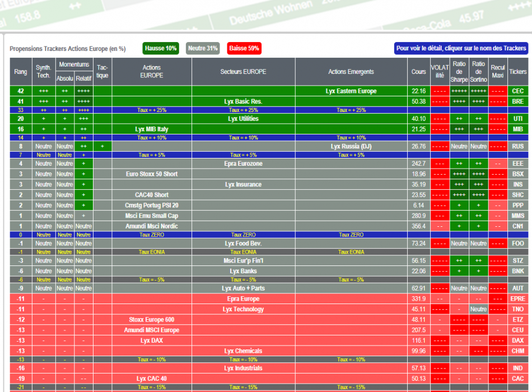This screenshot has width=532, height=392.
Task: Click the Taux EONIA cell under Secteurs EUROPE
Action: [243, 252]
